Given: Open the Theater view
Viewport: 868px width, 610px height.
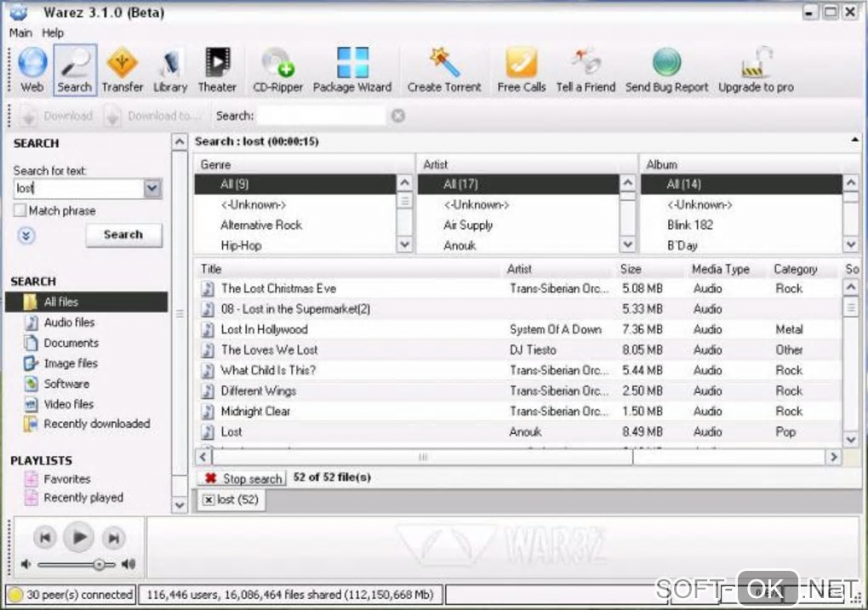Looking at the screenshot, I should click(217, 70).
